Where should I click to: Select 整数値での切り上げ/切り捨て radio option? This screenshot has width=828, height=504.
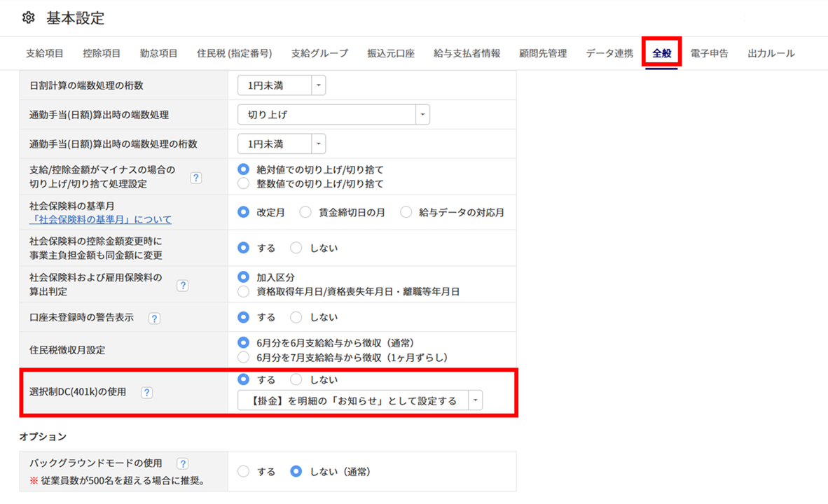tap(244, 184)
